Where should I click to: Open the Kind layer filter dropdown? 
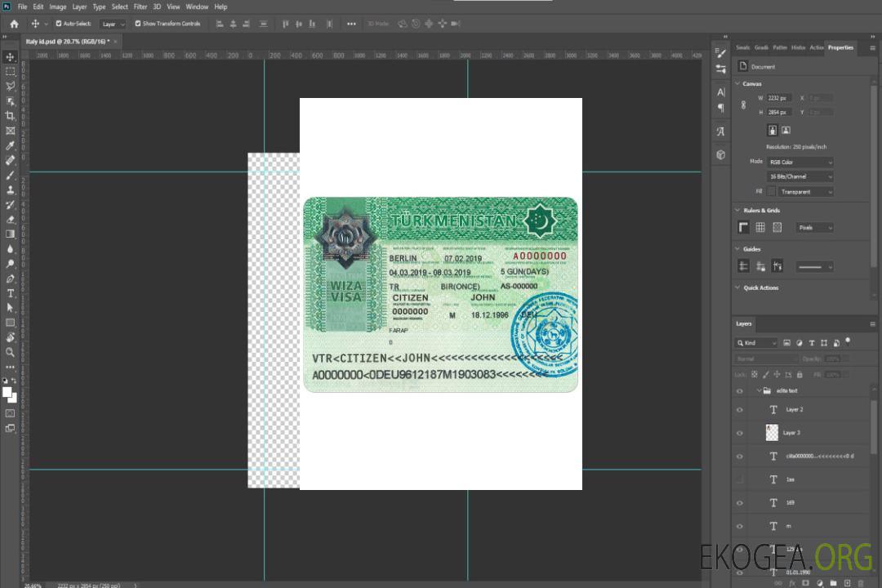[756, 343]
